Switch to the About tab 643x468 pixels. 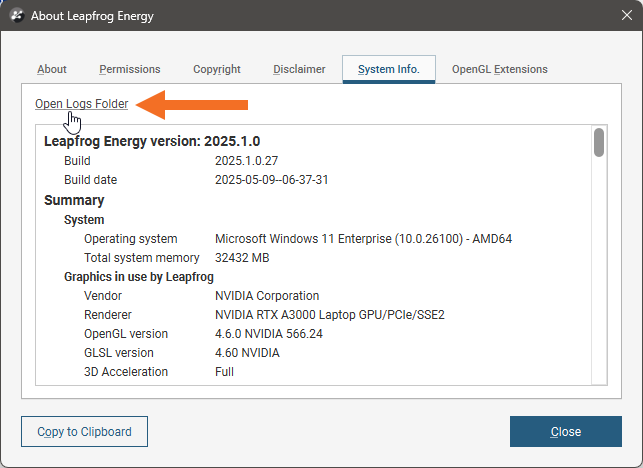pyautogui.click(x=52, y=69)
